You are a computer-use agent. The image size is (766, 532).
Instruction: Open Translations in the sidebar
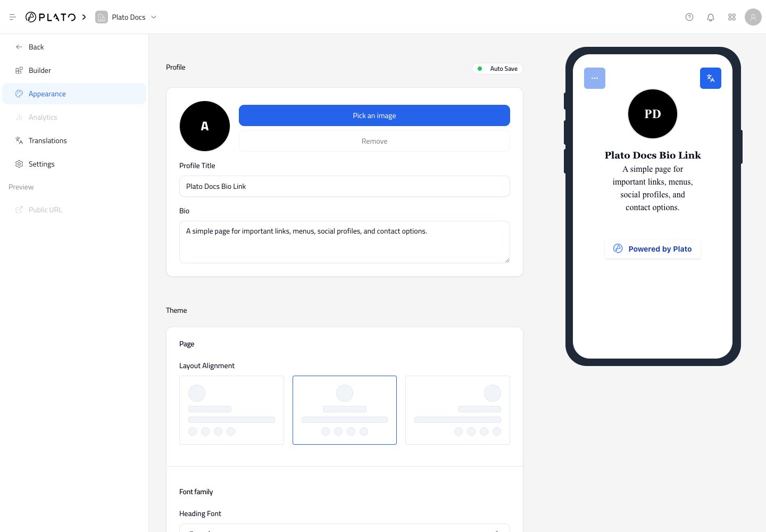(74, 140)
